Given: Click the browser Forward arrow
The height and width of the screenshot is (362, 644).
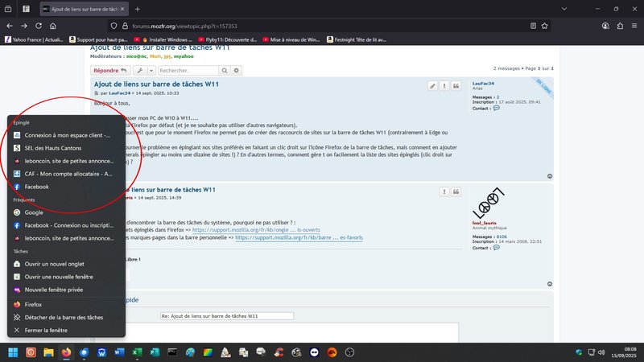Looking at the screenshot, I should point(24,26).
